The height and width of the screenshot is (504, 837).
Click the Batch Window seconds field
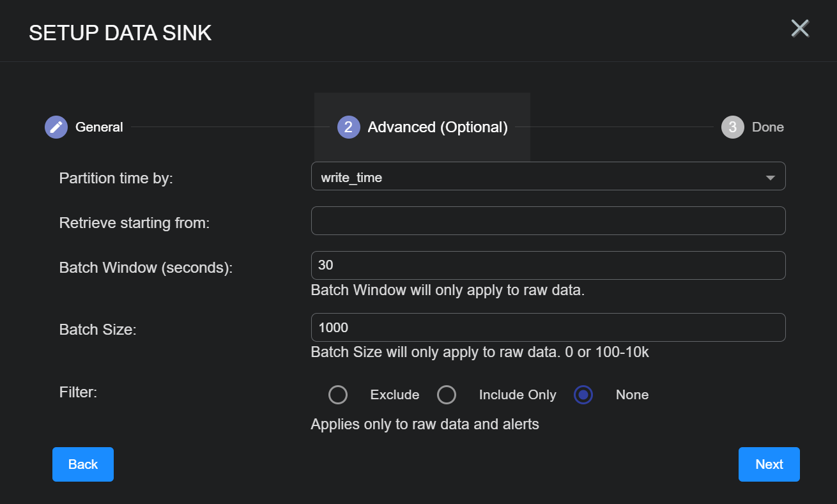[x=548, y=265]
